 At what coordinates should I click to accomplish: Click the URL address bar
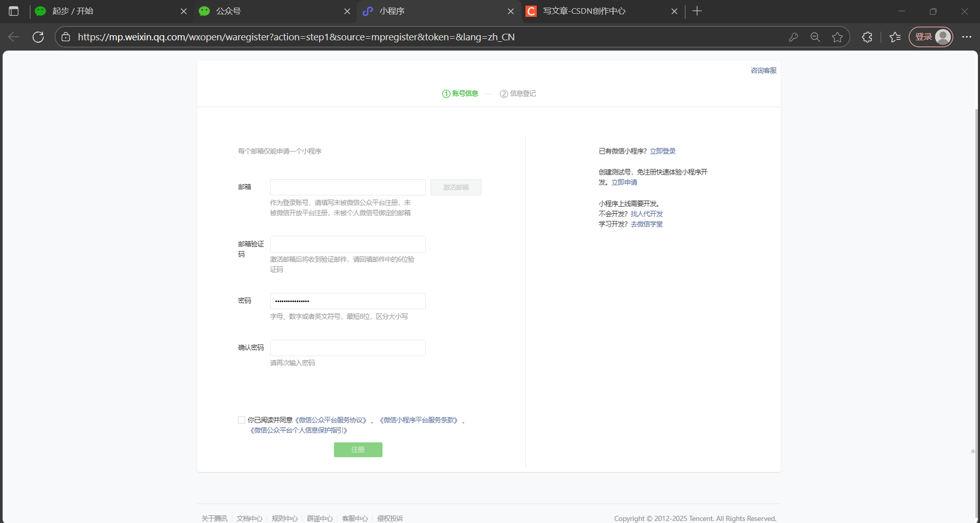click(429, 37)
